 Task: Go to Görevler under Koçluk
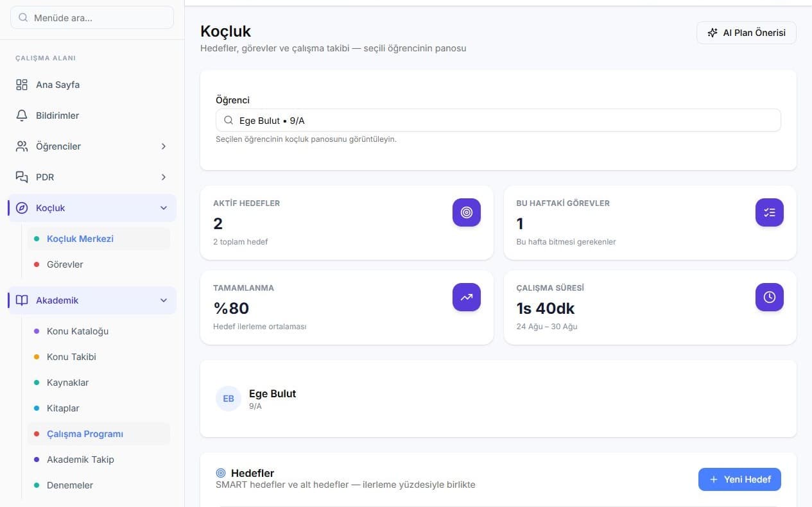(99, 264)
